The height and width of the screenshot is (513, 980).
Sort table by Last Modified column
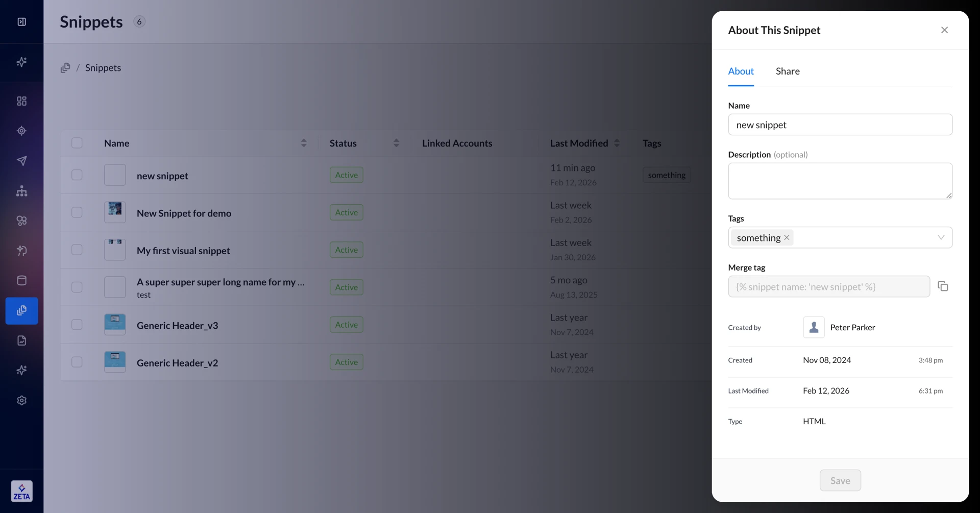(617, 143)
